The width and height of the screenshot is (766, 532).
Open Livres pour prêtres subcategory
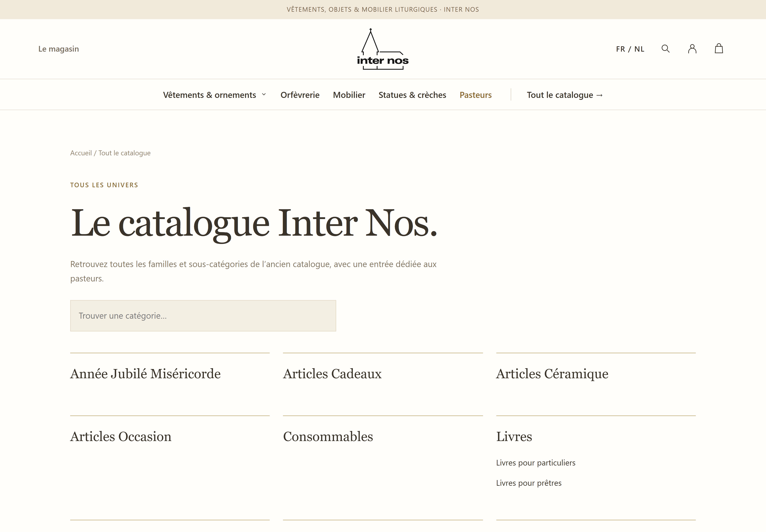click(x=529, y=483)
